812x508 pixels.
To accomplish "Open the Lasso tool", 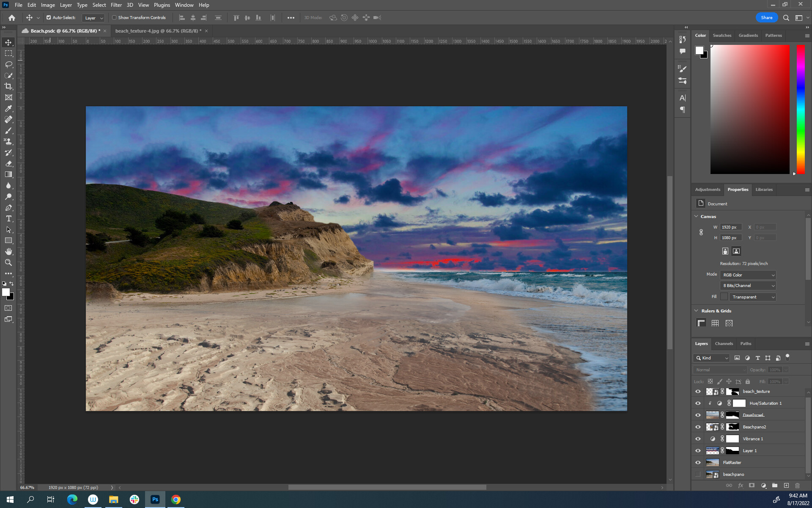I will click(x=8, y=64).
